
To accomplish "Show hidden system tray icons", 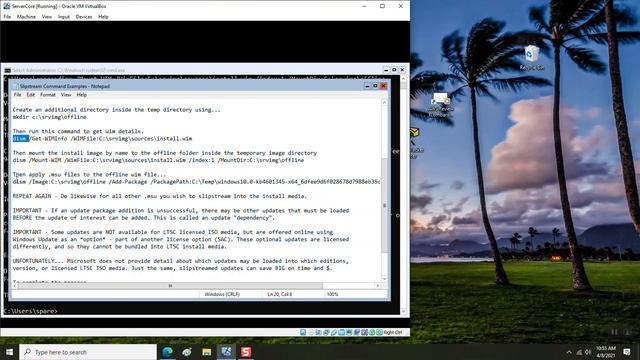I will 569,352.
